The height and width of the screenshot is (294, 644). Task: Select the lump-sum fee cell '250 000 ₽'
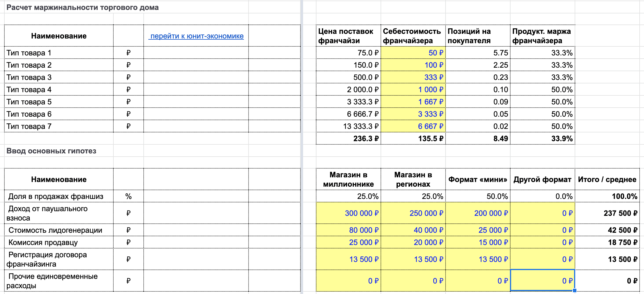tap(413, 213)
